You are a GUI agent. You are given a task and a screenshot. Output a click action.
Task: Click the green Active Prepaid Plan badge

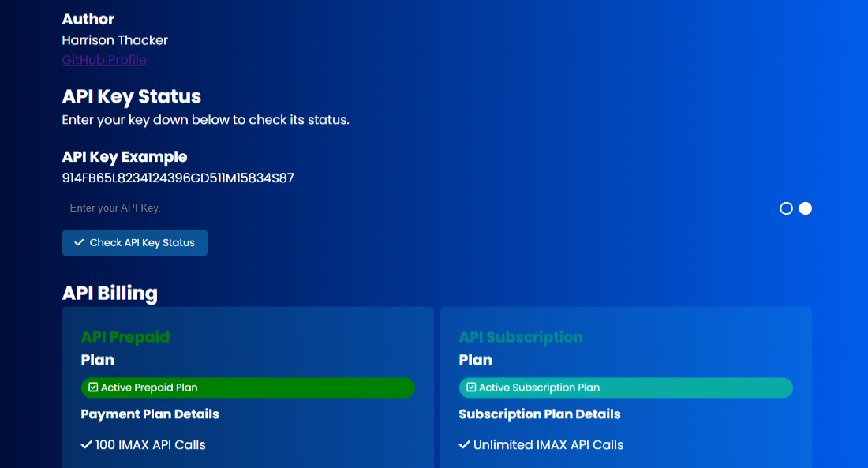[248, 388]
